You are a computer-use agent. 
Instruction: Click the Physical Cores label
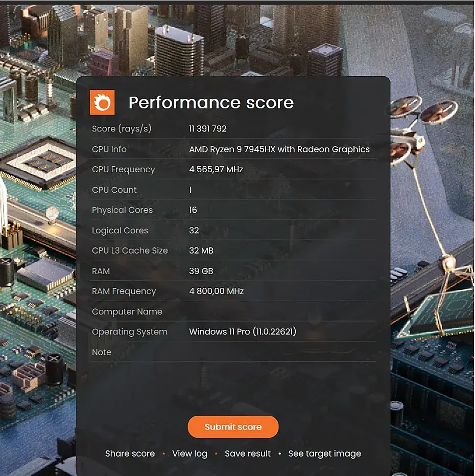[x=122, y=210]
